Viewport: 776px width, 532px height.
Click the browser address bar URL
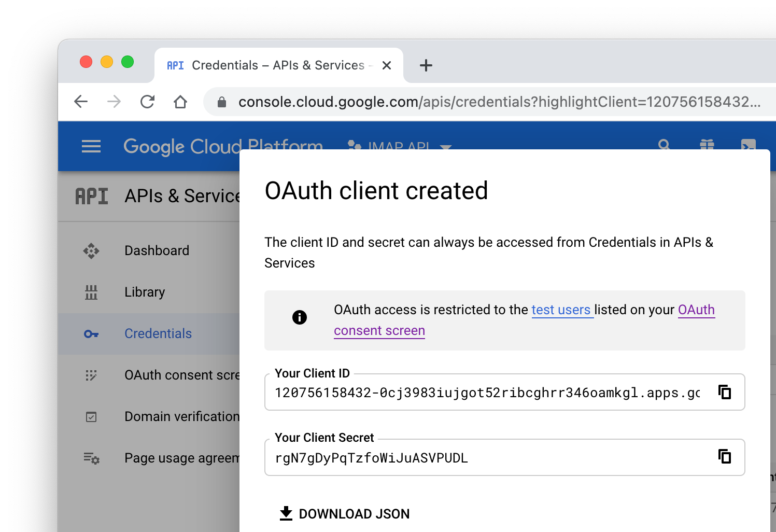point(499,102)
